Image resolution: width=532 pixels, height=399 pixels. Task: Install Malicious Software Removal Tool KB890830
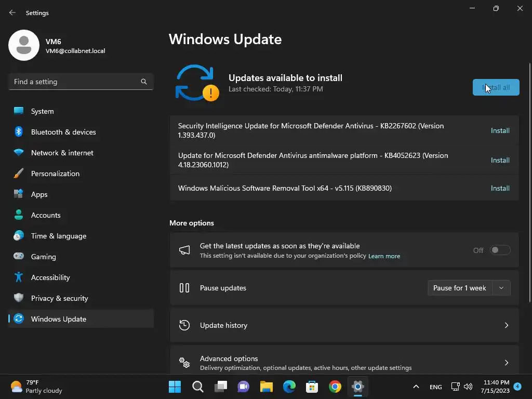tap(500, 188)
